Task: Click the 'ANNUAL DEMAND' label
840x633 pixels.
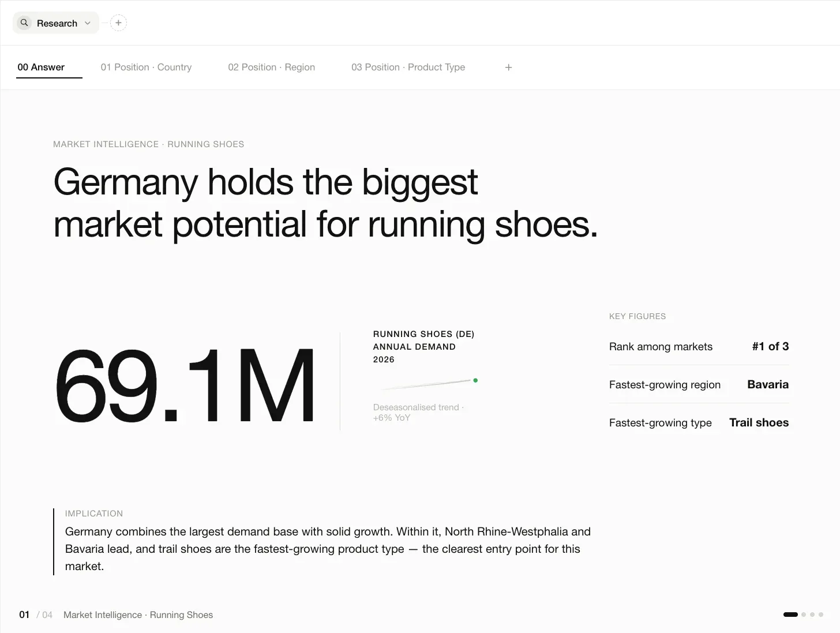Action: [x=414, y=347]
